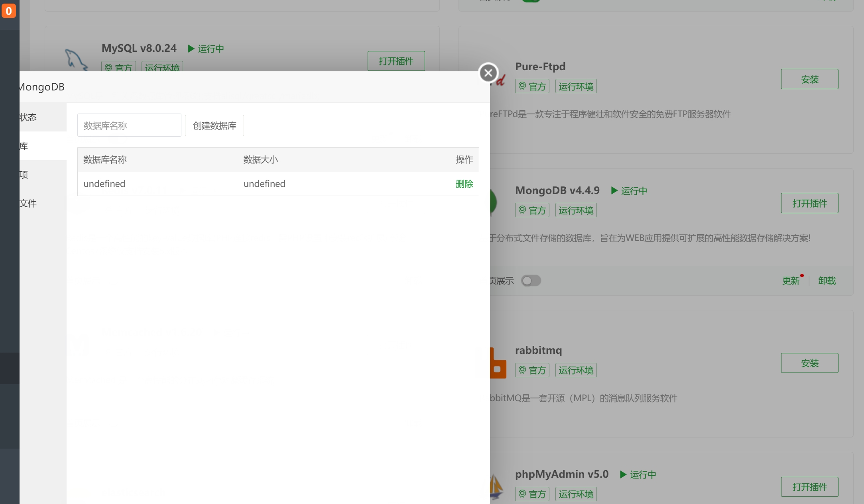Install Pure-Ftpd with the 安装 button

(809, 79)
